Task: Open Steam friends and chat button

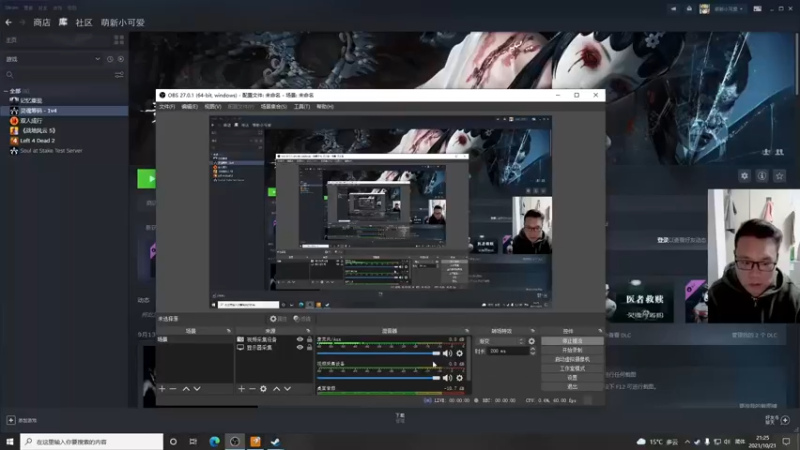Action: click(777, 420)
